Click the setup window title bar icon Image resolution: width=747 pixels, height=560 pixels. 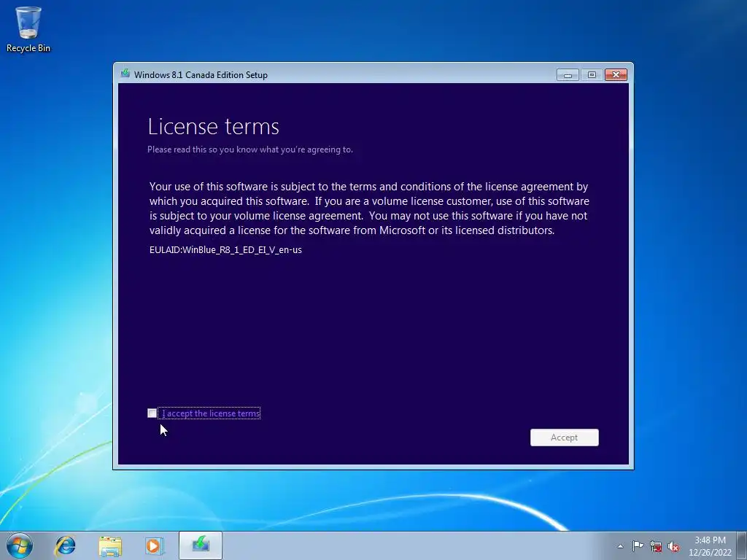click(x=125, y=74)
